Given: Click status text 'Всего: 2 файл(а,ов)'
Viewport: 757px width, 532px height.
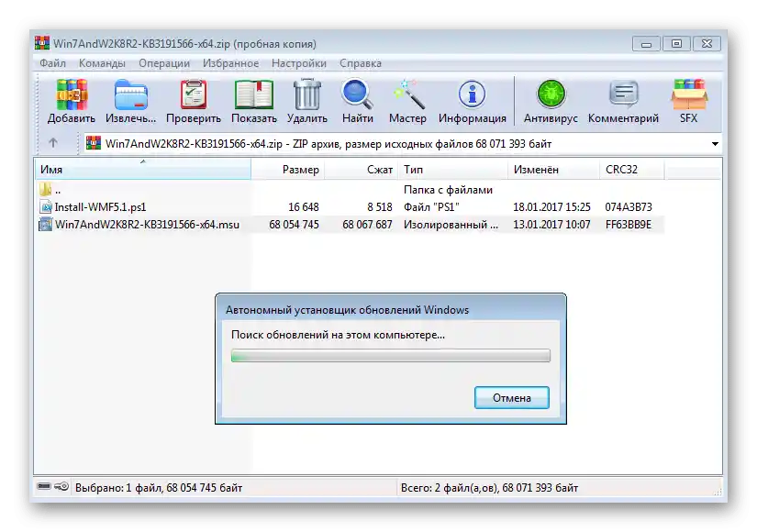Looking at the screenshot, I should (x=449, y=488).
